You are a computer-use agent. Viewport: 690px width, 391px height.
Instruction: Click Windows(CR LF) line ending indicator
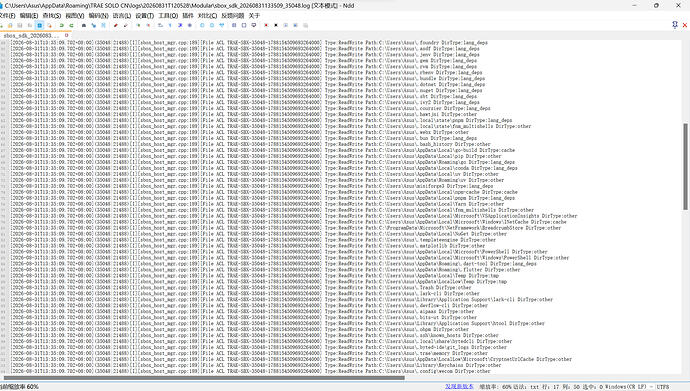tap(626, 387)
